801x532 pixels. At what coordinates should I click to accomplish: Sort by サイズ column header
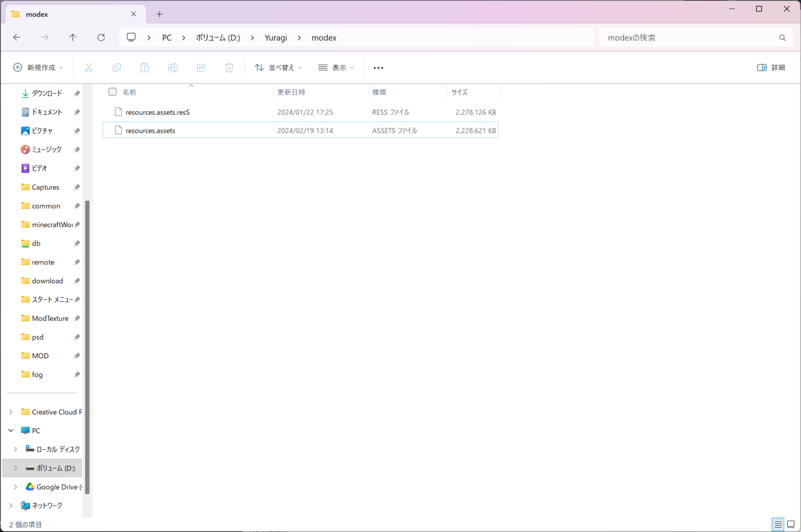474,92
